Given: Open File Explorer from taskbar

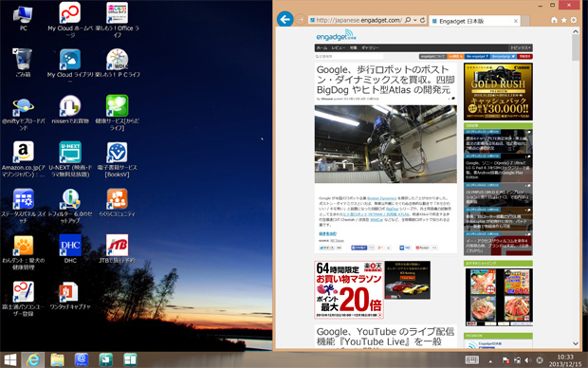Looking at the screenshot, I should click(x=57, y=360).
